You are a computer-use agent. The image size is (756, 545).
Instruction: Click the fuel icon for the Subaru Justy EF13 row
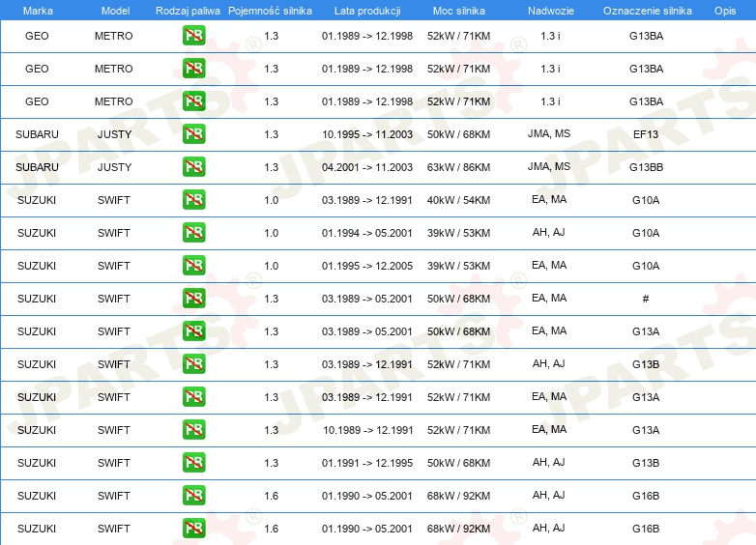[x=193, y=134]
